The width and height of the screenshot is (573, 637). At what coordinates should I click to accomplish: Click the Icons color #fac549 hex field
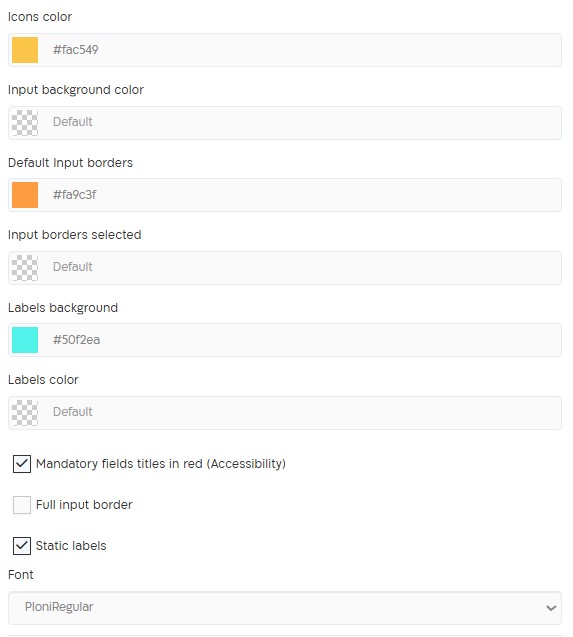(x=301, y=50)
